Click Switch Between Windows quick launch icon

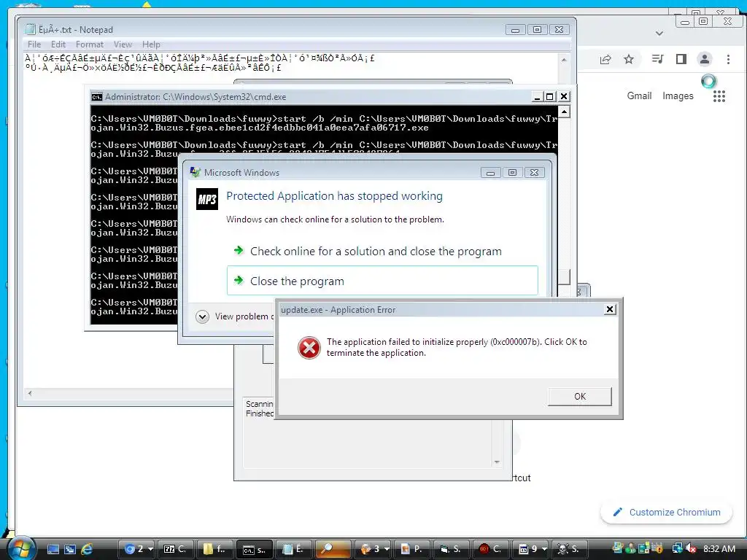pos(69,549)
